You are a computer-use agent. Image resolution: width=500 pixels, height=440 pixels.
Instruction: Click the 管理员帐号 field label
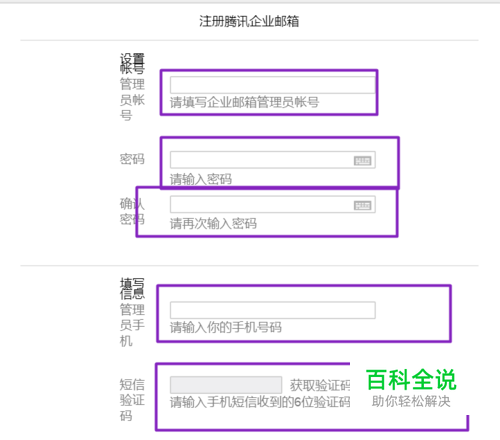132,99
